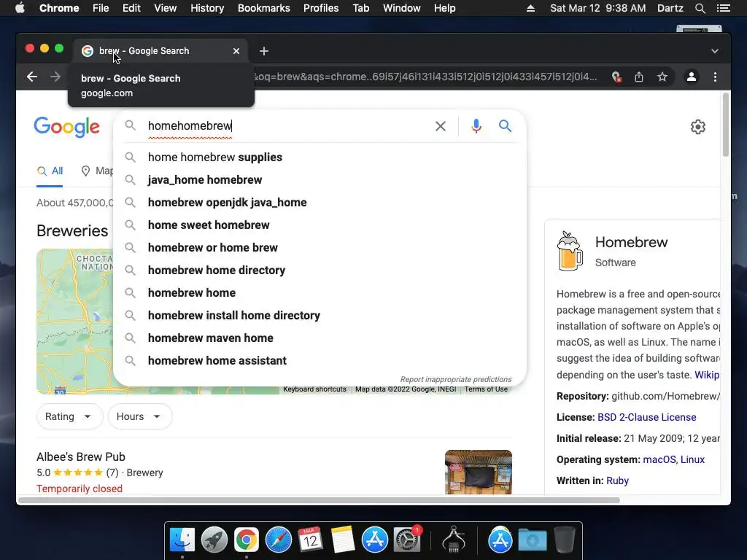Choose suggestion homebrew home directory
Image resolution: width=747 pixels, height=560 pixels.
pos(320,270)
